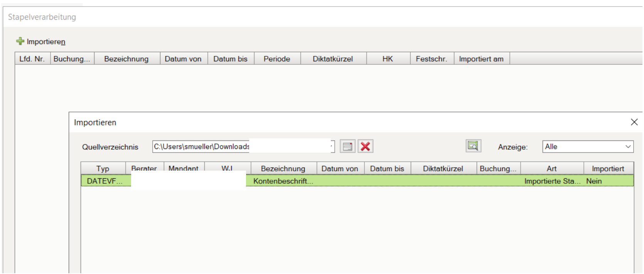Click Diktatkürzel header in import dialog

[x=443, y=169]
